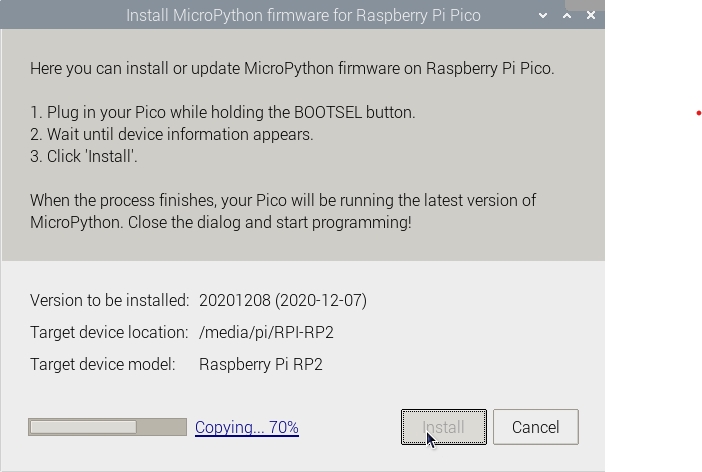Click the dialog title bar text
This screenshot has width=702, height=472.
tap(303, 16)
